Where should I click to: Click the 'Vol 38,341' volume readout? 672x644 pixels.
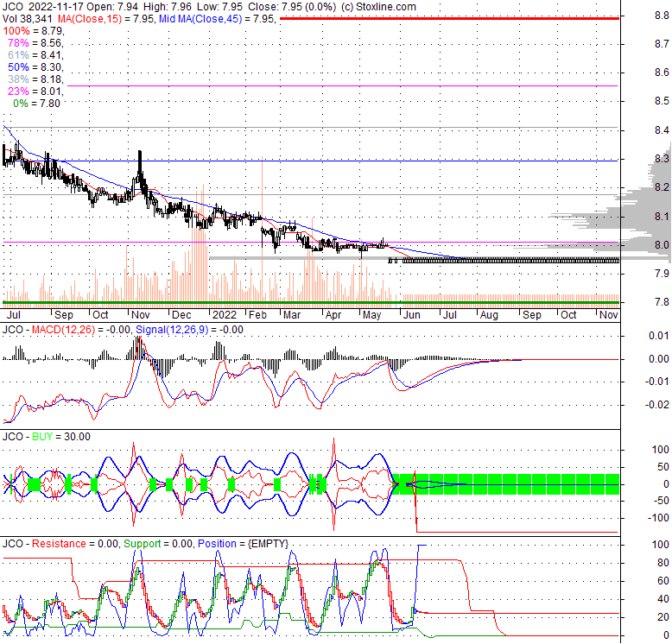pos(27,19)
